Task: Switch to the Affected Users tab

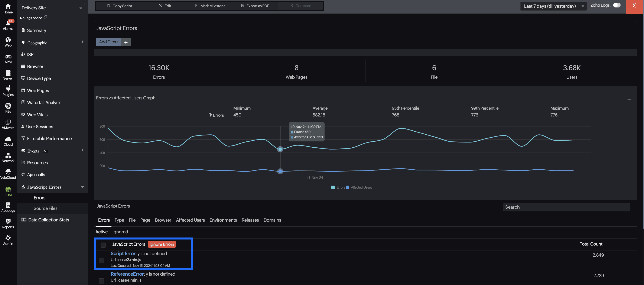Action: point(190,220)
